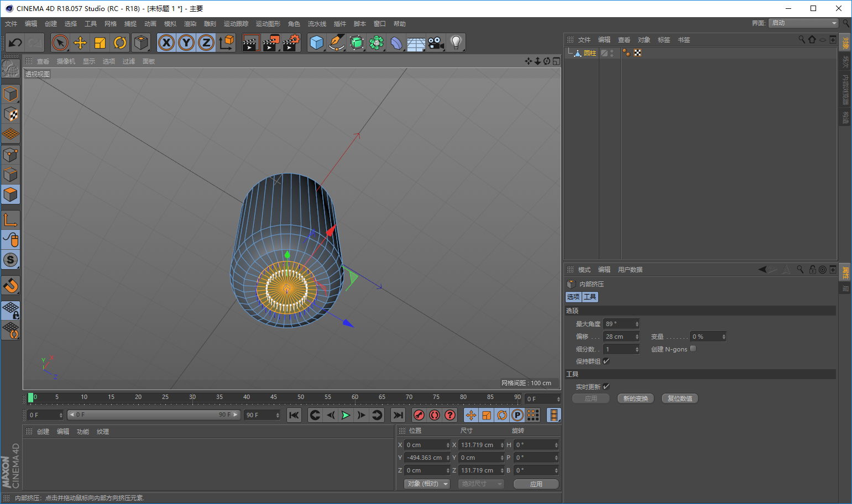Select the Live Selection tool
The height and width of the screenshot is (504, 852).
pyautogui.click(x=60, y=43)
